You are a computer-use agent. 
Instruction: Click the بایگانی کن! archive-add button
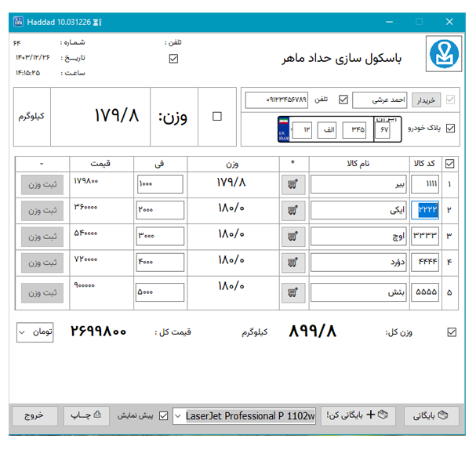tap(358, 416)
